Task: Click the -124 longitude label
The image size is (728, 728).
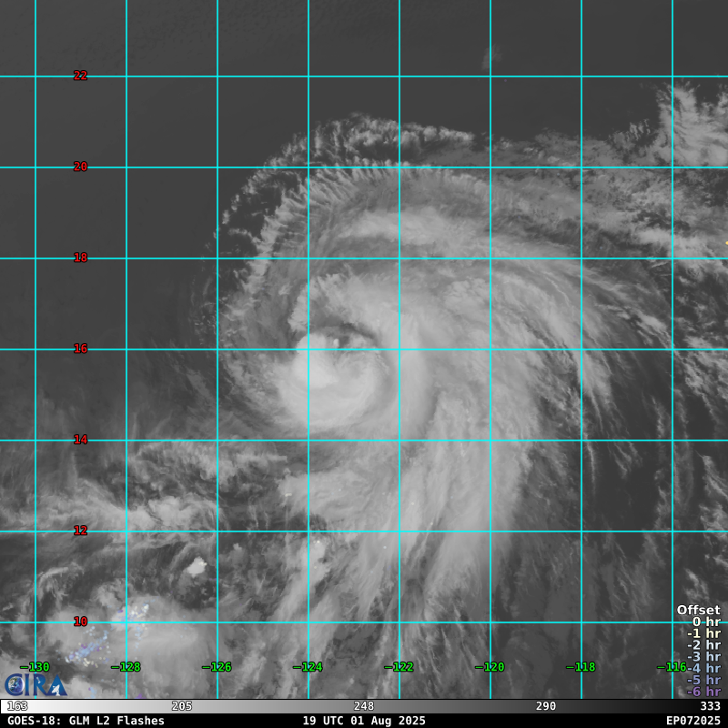Action: [308, 667]
